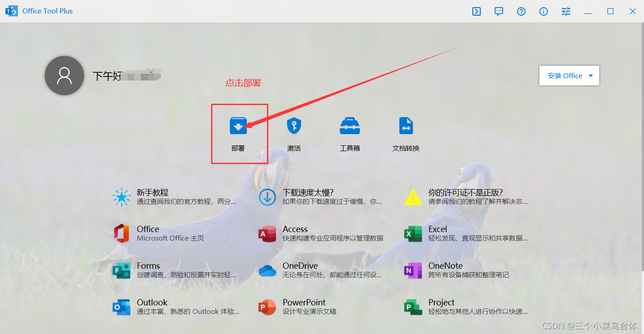Open the OneDrive app icon

click(x=267, y=270)
